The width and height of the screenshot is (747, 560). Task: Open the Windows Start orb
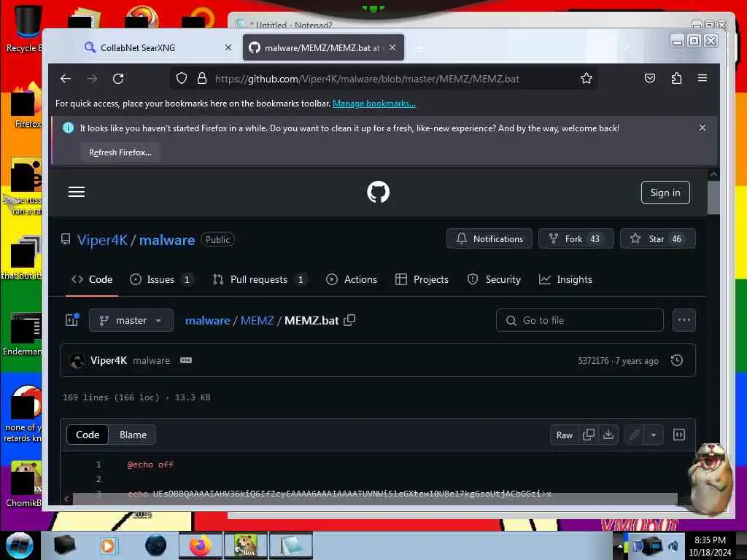pos(19,545)
